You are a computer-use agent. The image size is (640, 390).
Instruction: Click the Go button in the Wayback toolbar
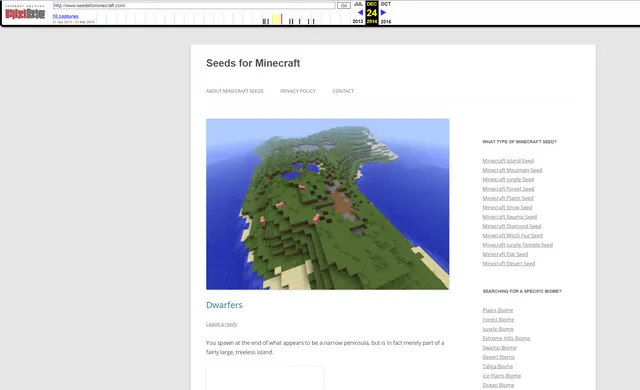(344, 6)
